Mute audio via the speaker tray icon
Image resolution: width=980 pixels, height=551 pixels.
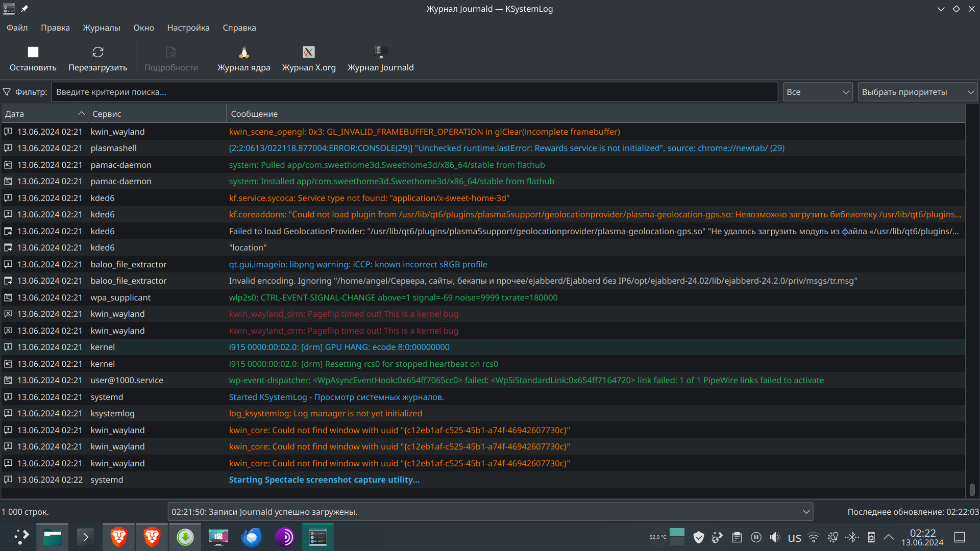click(775, 537)
